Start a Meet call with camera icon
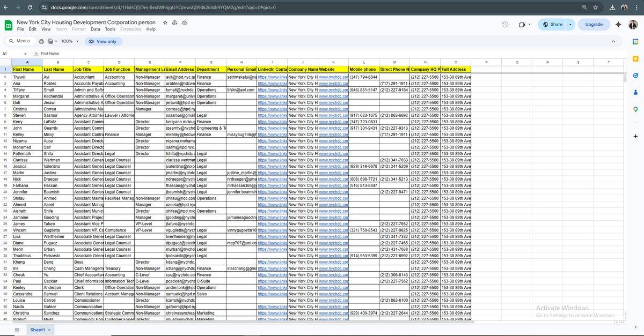 (522, 25)
